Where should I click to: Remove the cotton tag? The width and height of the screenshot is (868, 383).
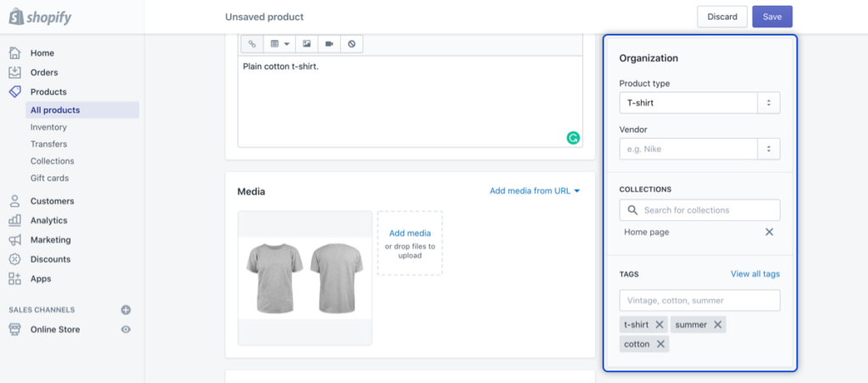(660, 344)
